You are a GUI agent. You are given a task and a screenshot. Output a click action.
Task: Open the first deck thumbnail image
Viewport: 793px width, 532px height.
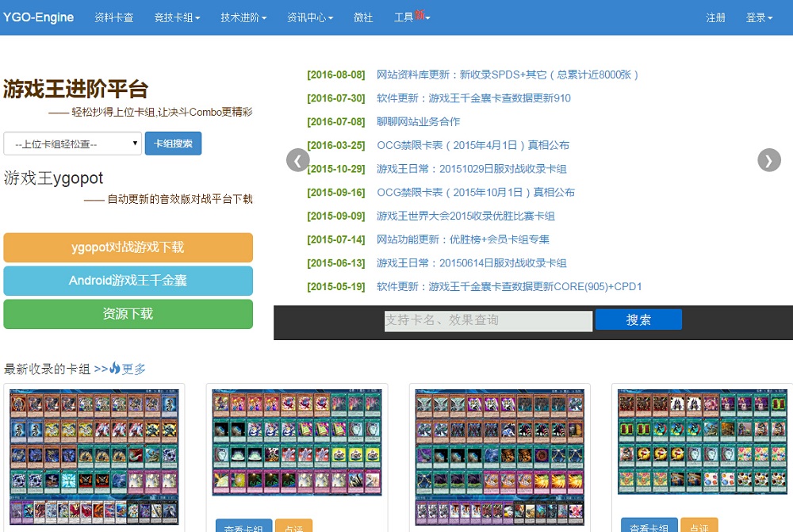(94, 457)
